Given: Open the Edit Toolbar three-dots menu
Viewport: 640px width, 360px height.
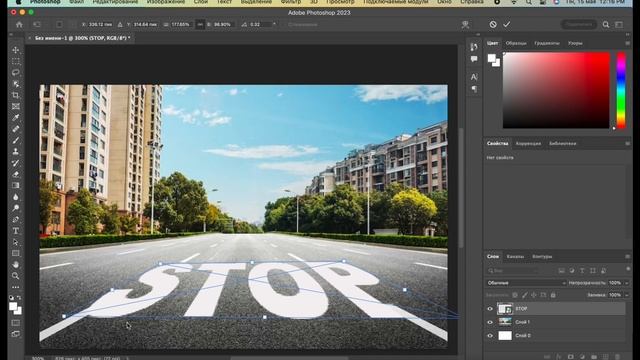Looking at the screenshot, I should tap(16, 287).
